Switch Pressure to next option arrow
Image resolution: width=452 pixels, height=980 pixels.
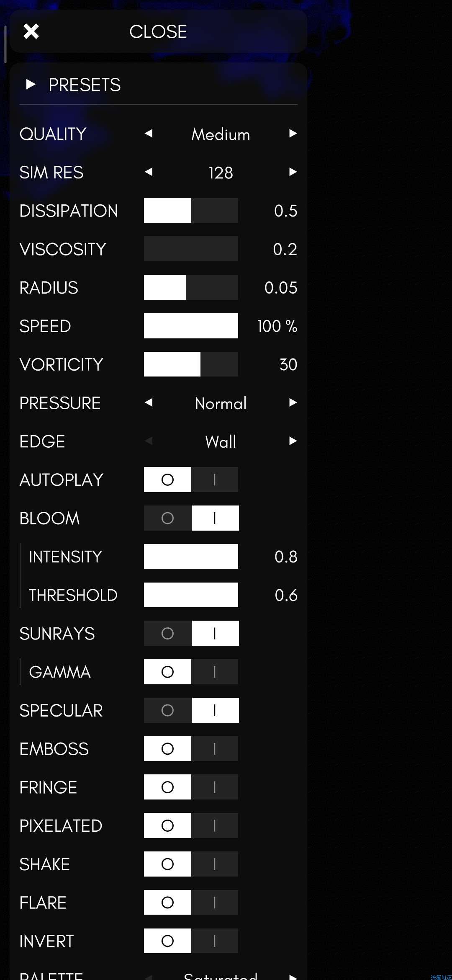(293, 403)
